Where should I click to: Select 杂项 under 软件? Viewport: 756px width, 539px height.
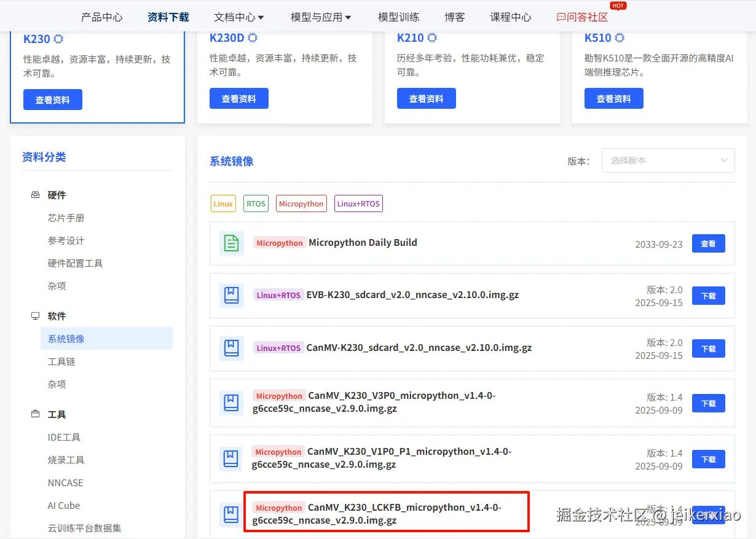pos(57,384)
